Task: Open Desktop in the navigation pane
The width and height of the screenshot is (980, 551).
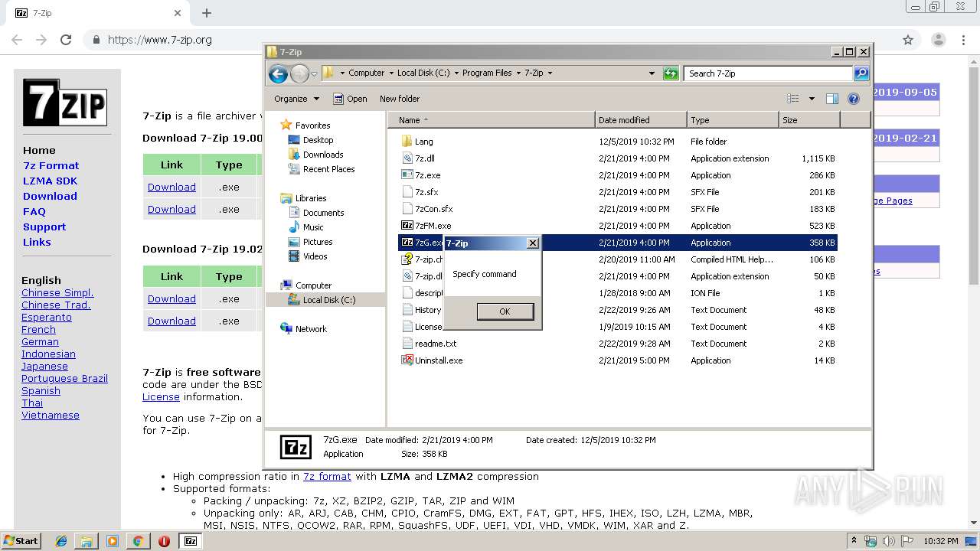Action: 318,140
